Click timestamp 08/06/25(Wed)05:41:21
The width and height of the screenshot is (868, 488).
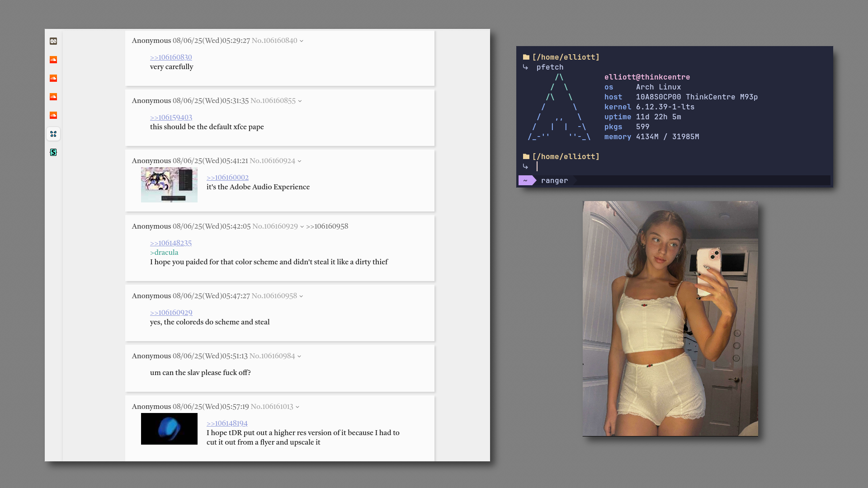point(210,160)
